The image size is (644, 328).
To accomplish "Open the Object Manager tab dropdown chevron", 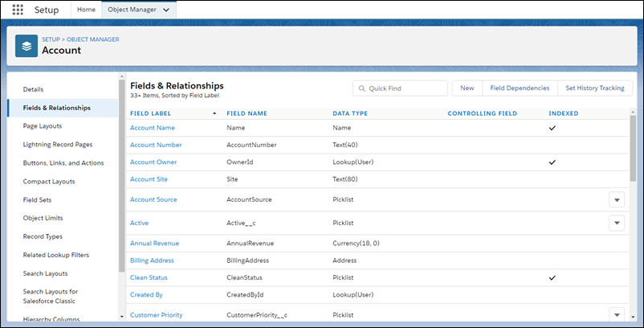I will pyautogui.click(x=166, y=10).
